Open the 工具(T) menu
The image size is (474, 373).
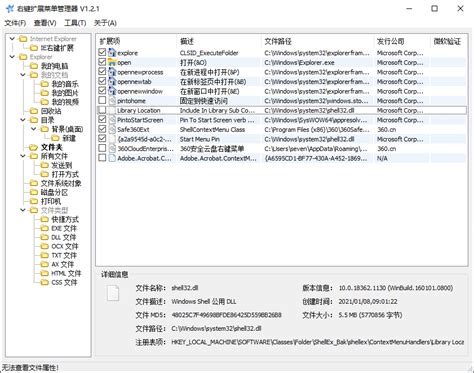[75, 23]
